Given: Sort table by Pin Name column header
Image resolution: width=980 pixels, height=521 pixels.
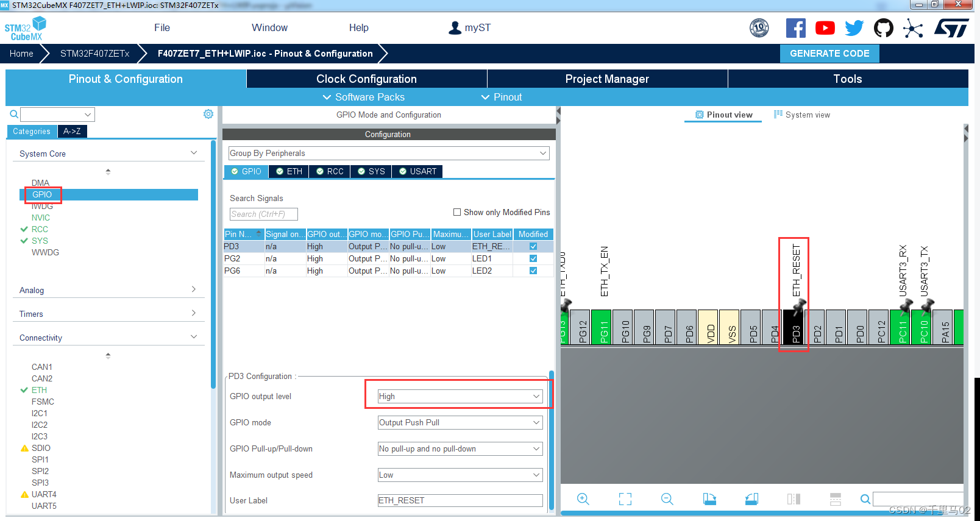Looking at the screenshot, I should click(x=244, y=234).
